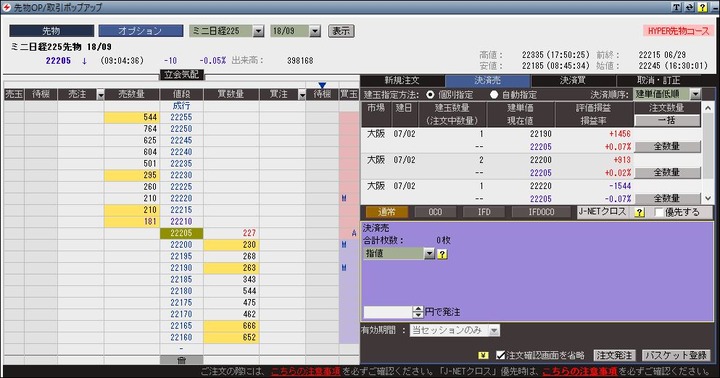Click the M marker on the 22190 row

point(344,268)
